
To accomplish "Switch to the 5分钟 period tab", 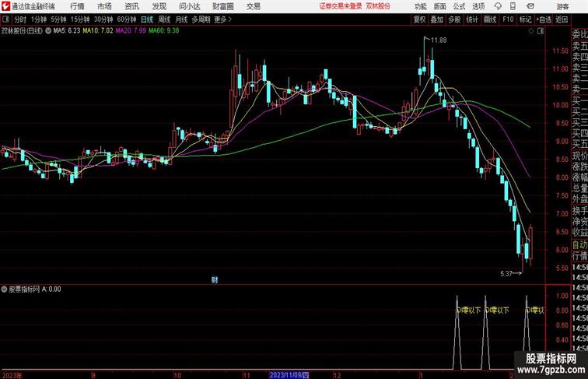I will (x=58, y=19).
